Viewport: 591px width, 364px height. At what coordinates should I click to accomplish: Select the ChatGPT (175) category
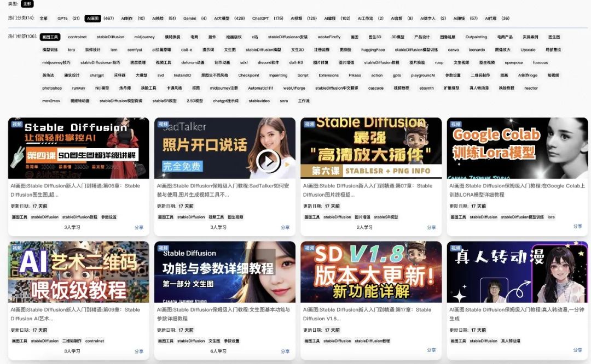(268, 18)
